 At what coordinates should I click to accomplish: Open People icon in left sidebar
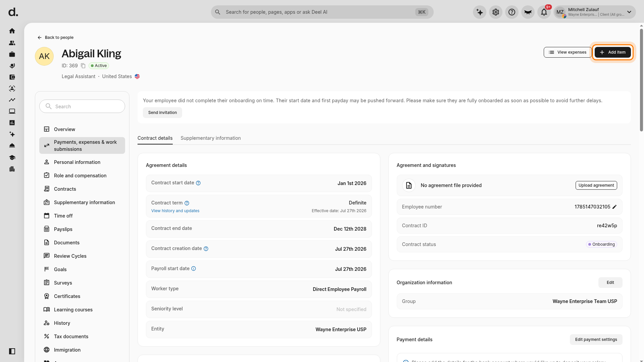pos(12,43)
